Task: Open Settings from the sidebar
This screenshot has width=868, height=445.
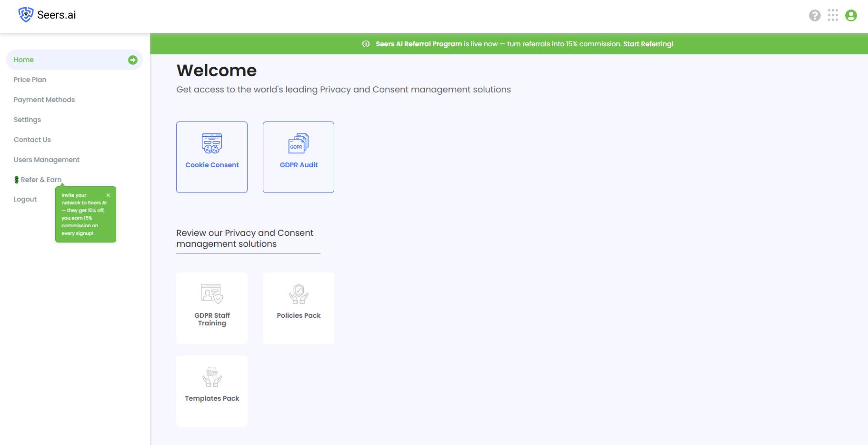Action: 27,120
